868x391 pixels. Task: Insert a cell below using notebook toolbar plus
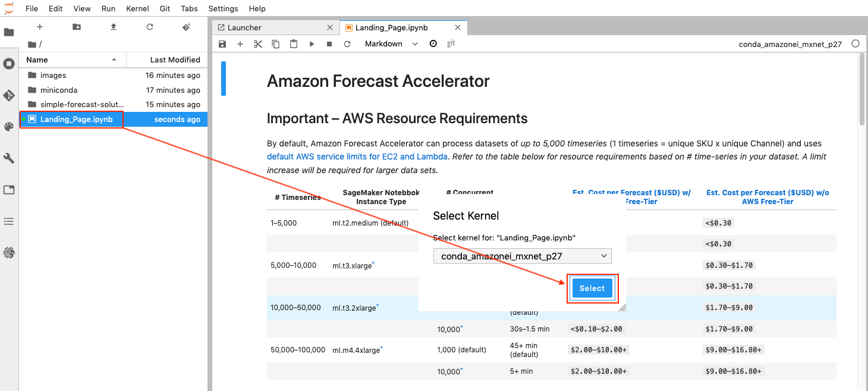tap(240, 44)
